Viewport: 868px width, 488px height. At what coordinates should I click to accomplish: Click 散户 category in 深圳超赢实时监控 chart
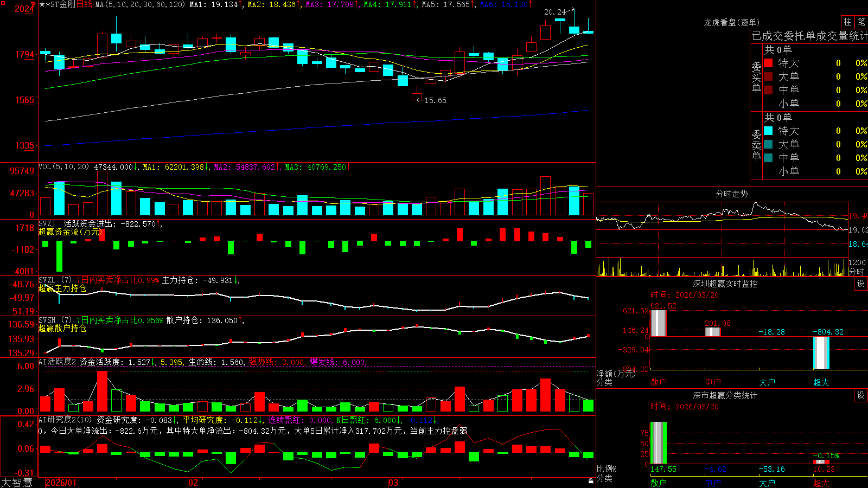(x=659, y=382)
